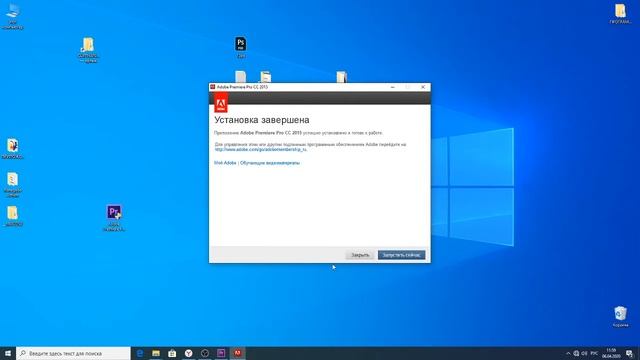640x360 pixels.
Task: Click the Закрыть button in installer
Action: coord(360,255)
